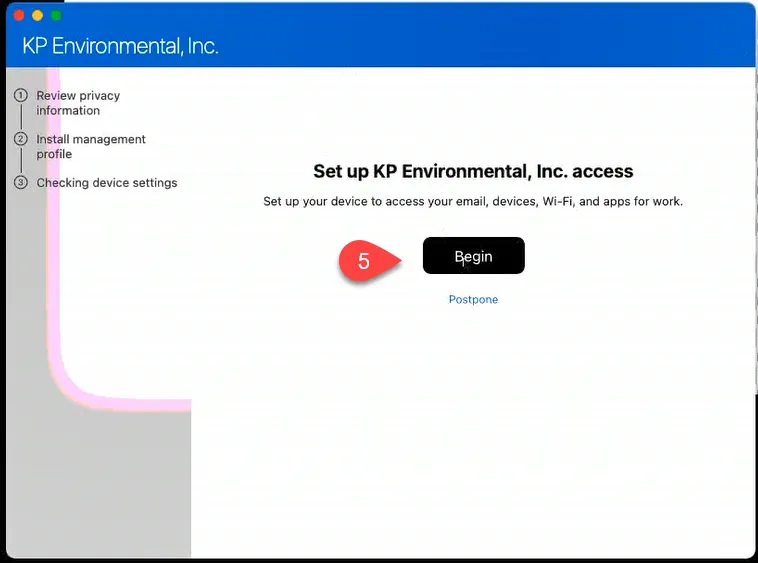Select the 'Install management profile' step
Screen dimensions: 758x563
point(91,146)
